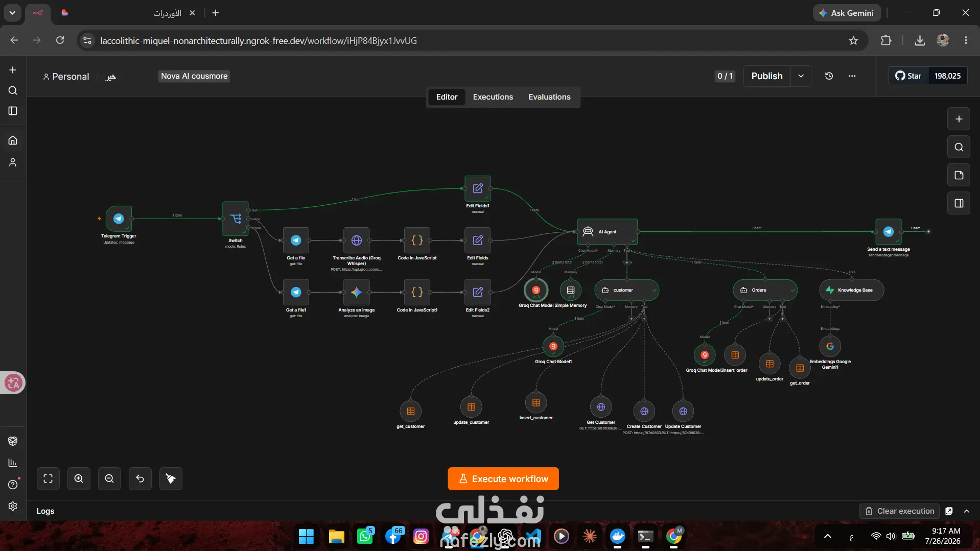Select the Groq Chat Model1 node
The width and height of the screenshot is (980, 551).
[x=553, y=346]
